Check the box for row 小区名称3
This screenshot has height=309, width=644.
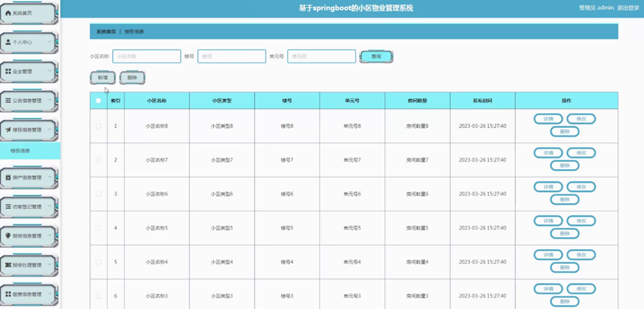(98, 296)
